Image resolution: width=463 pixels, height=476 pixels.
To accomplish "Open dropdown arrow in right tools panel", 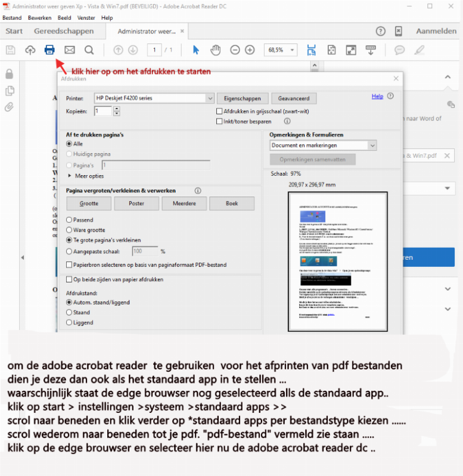I will 448,188.
